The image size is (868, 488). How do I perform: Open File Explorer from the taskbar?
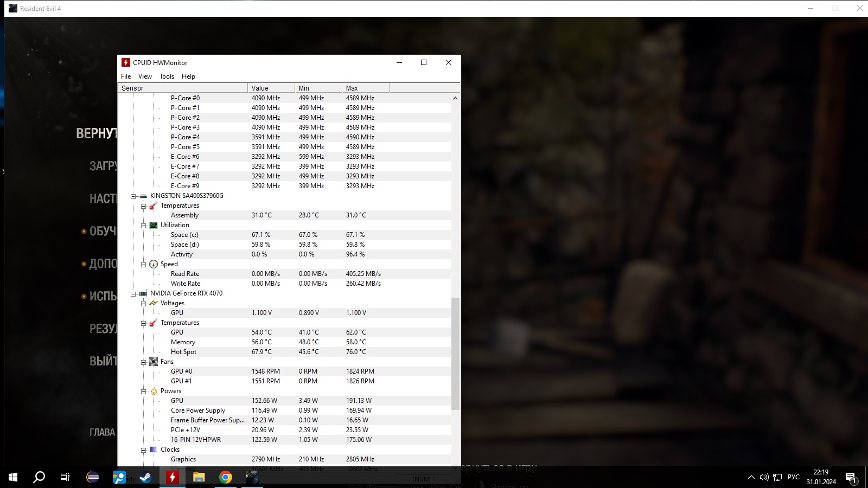199,477
